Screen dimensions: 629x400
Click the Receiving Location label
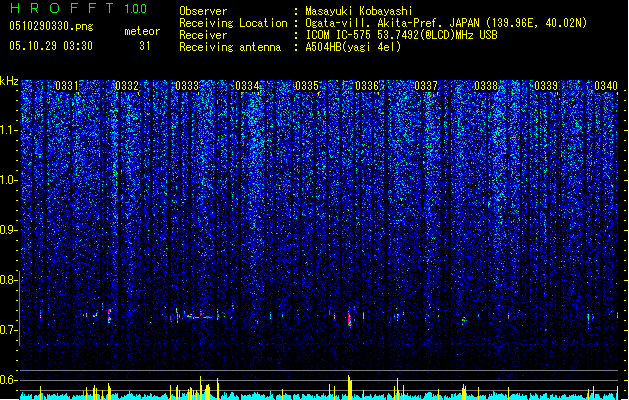pyautogui.click(x=233, y=23)
